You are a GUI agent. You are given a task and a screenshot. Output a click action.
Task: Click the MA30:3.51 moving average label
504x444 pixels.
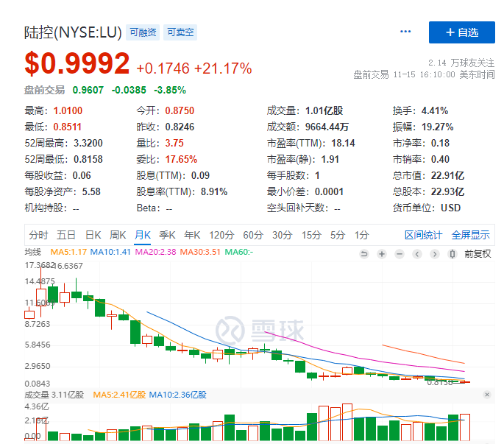[200, 252]
